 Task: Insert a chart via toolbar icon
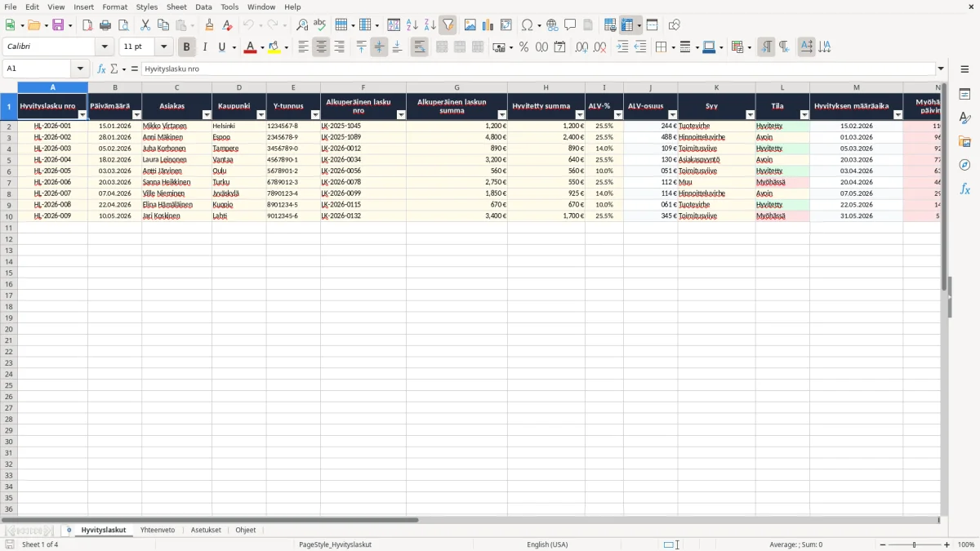point(488,25)
